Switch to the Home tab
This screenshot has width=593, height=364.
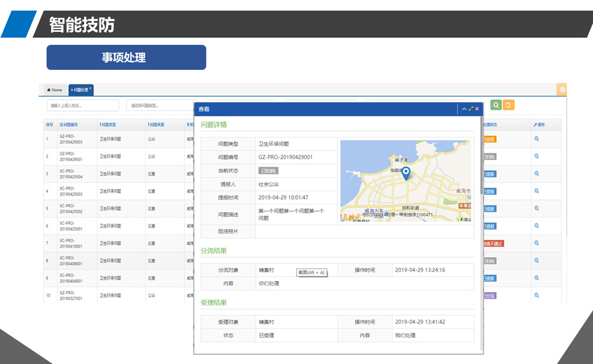[x=55, y=90]
